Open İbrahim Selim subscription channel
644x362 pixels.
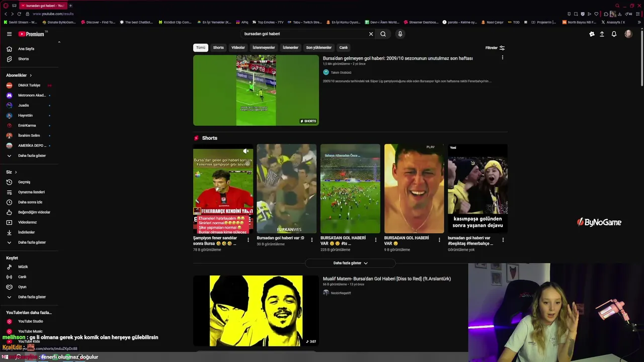click(x=29, y=135)
